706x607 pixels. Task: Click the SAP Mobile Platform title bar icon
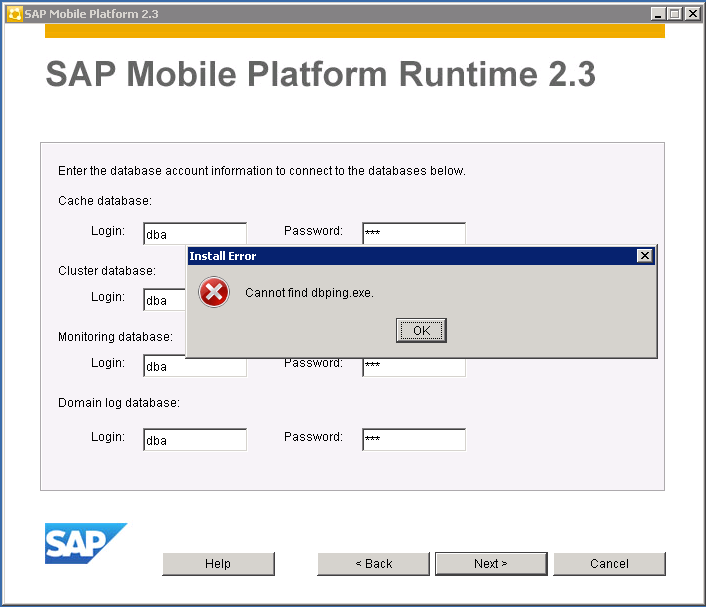click(x=14, y=14)
